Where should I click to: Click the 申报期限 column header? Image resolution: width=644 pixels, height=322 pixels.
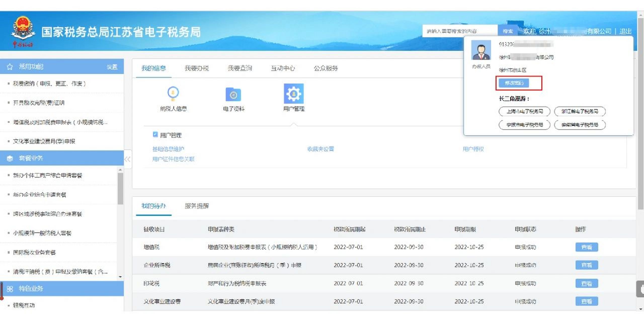click(x=465, y=229)
